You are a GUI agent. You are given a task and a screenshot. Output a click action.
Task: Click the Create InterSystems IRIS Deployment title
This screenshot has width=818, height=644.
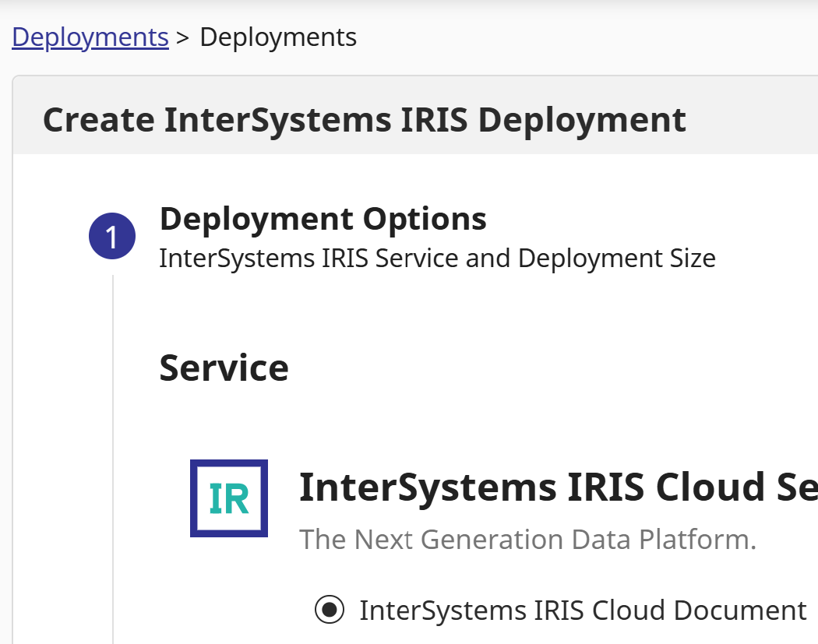tap(364, 120)
